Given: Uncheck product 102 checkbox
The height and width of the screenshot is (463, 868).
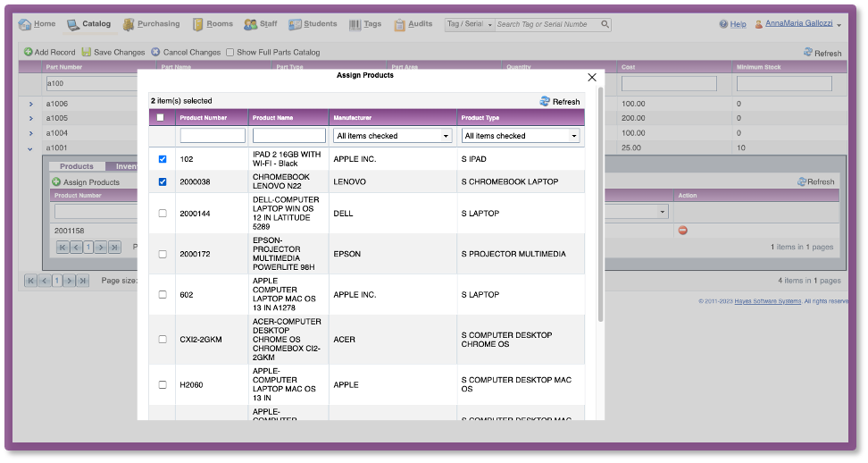Looking at the screenshot, I should click(x=163, y=159).
